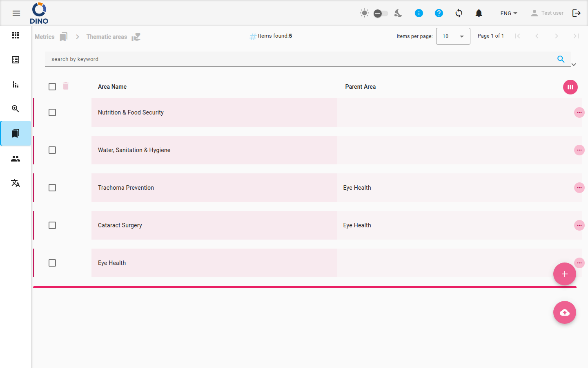Check the Nutrition & Food Security row
This screenshot has height=368, width=588.
click(52, 112)
